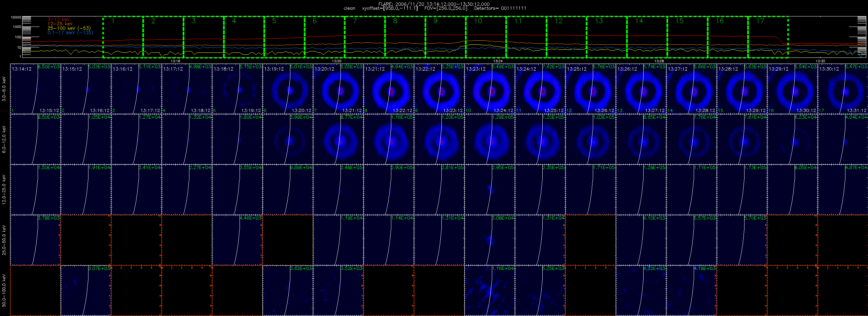This screenshot has width=868, height=316.
Task: Open the 50.0-100.0 keV image with peak 1.16E+04
Action: (490, 290)
